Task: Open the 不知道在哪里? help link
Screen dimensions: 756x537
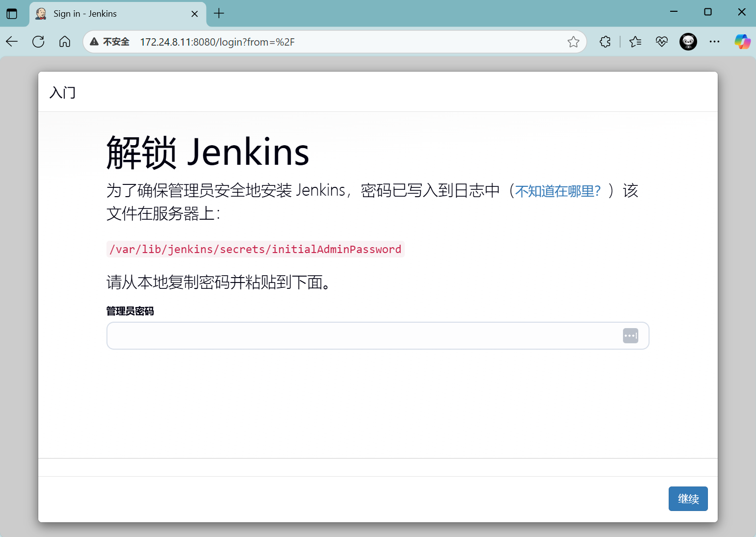Action: tap(557, 191)
